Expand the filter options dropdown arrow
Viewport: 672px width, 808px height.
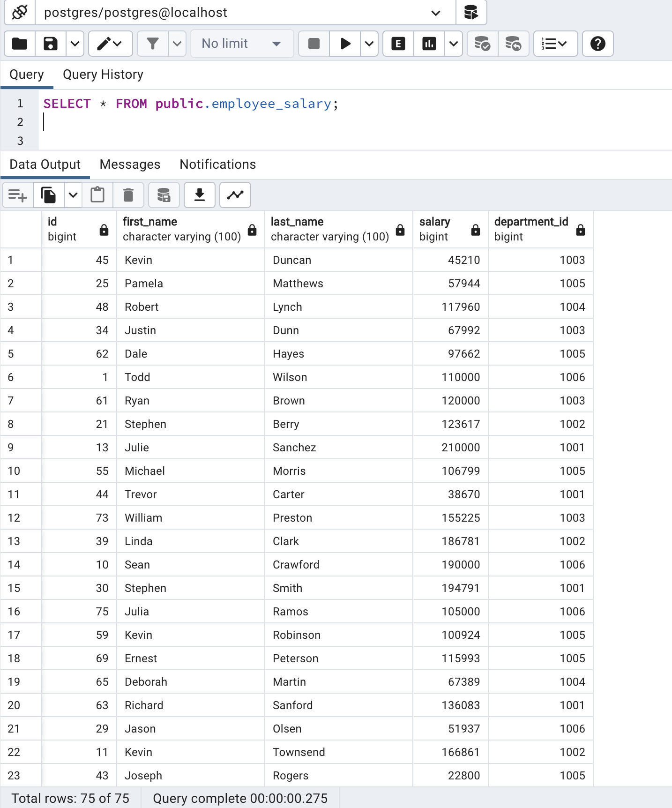(x=177, y=44)
